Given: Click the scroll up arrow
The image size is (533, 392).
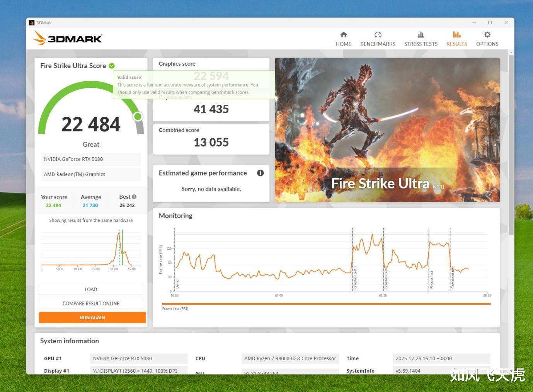Looking at the screenshot, I should 511,53.
